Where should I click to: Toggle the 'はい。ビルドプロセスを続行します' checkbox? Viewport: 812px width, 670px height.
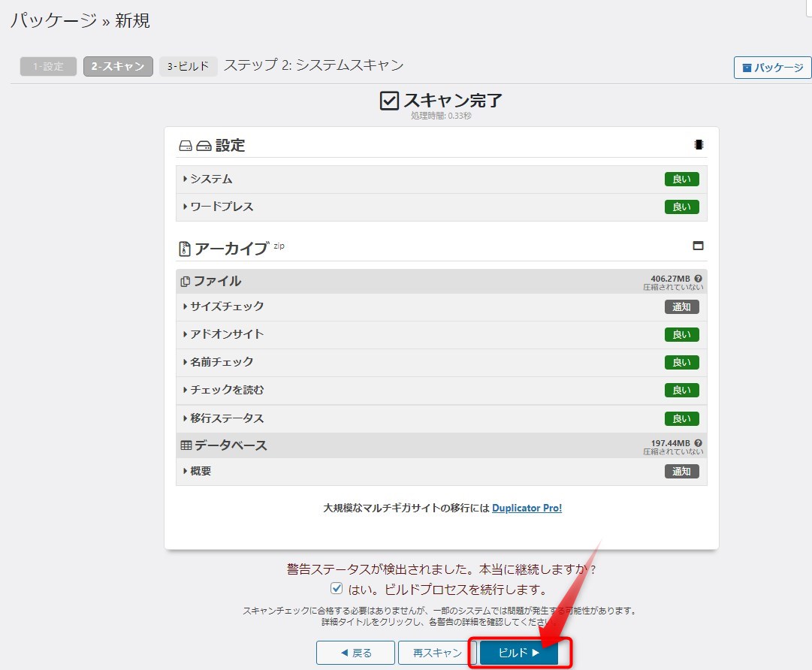point(337,588)
